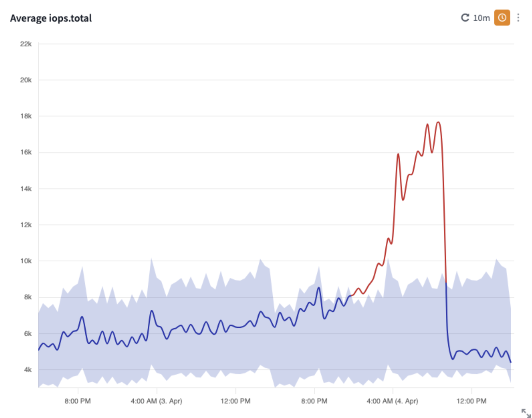The height and width of the screenshot is (418, 532).
Task: Open the three-dot panel options menu
Action: coord(518,18)
